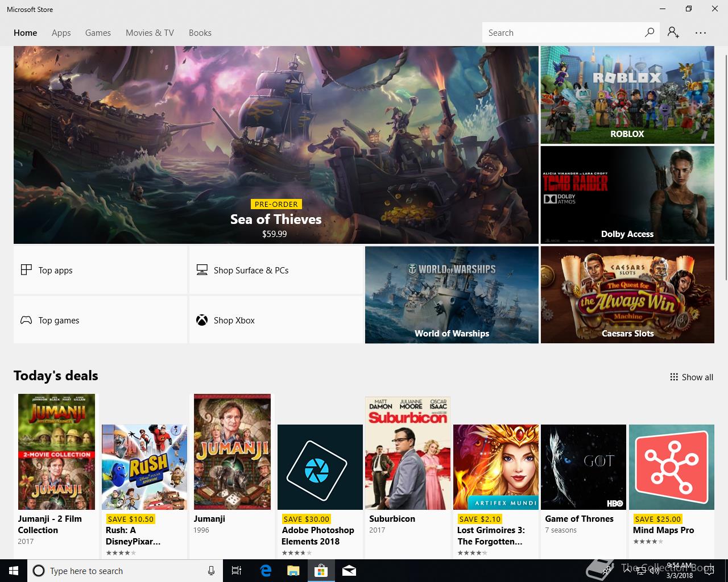The height and width of the screenshot is (582, 728).
Task: Open the Caesars Slots tile
Action: coord(627,294)
